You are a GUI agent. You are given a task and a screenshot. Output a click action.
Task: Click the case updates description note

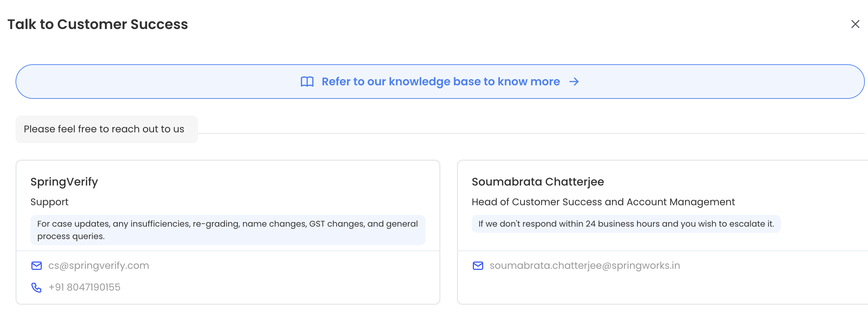(228, 230)
